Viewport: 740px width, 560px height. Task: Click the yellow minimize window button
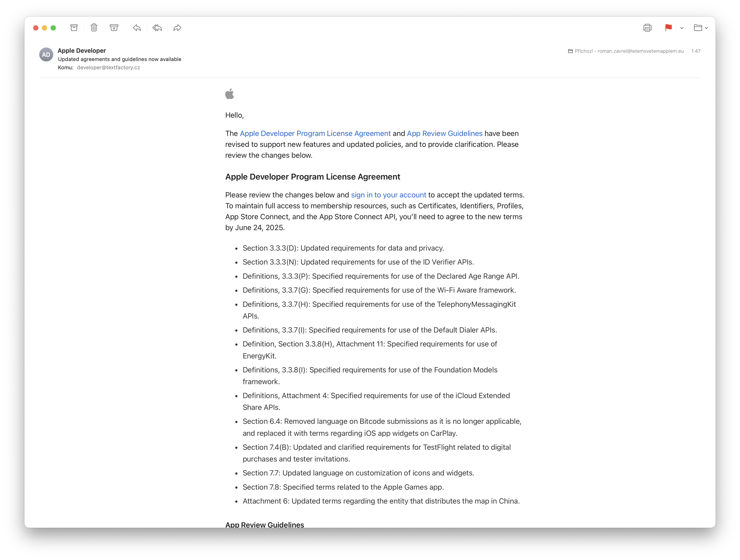tap(44, 28)
